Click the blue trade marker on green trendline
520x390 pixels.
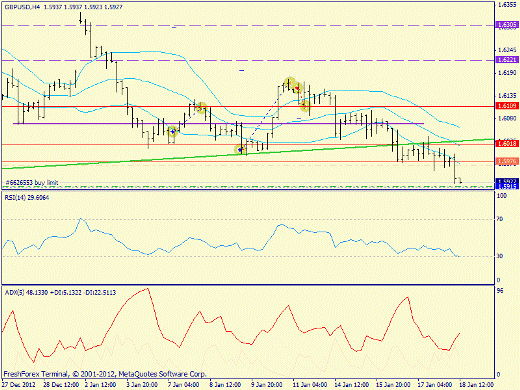[x=240, y=150]
